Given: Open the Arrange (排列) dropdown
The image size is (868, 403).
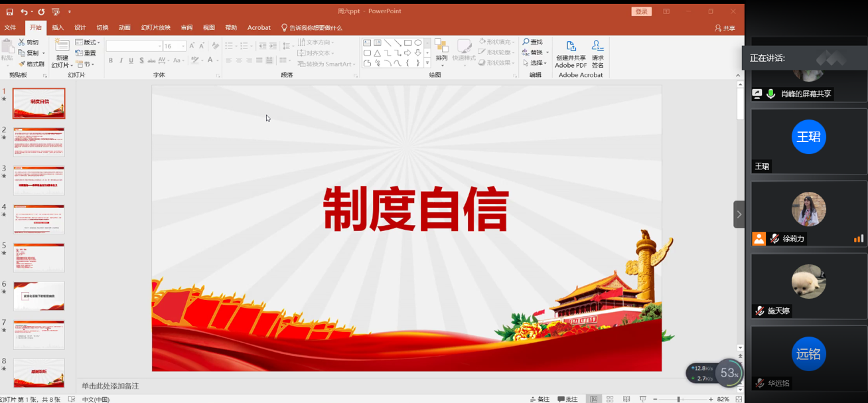Looking at the screenshot, I should pos(441,50).
